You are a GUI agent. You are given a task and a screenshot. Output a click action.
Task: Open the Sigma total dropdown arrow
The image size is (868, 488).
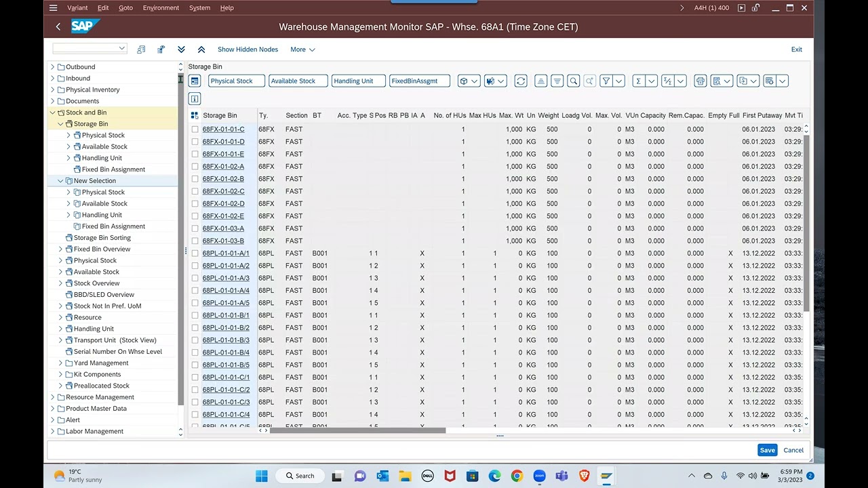(x=651, y=81)
